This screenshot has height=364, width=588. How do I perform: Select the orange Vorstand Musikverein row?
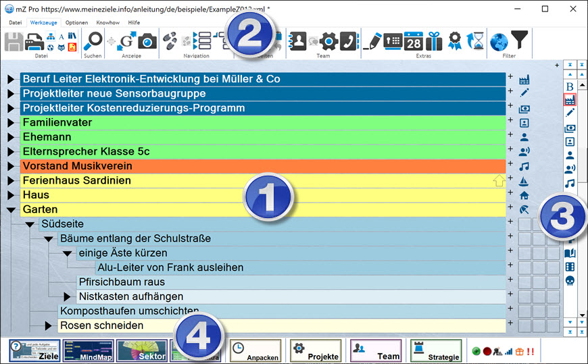[262, 166]
